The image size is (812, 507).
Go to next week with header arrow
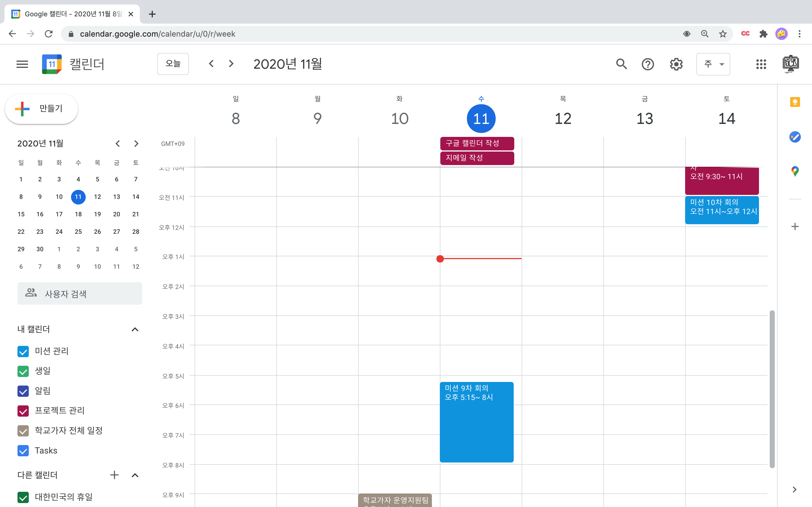[x=231, y=64]
